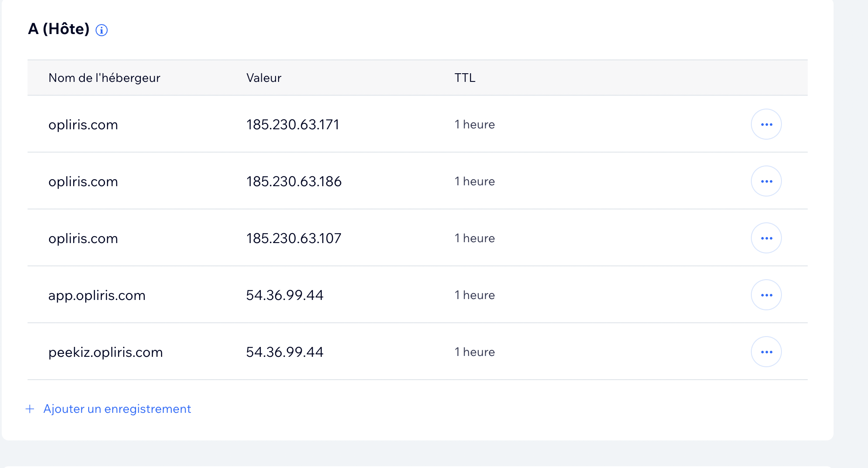Click the info icon beside A (Hôte)
The image size is (868, 468).
pyautogui.click(x=102, y=30)
